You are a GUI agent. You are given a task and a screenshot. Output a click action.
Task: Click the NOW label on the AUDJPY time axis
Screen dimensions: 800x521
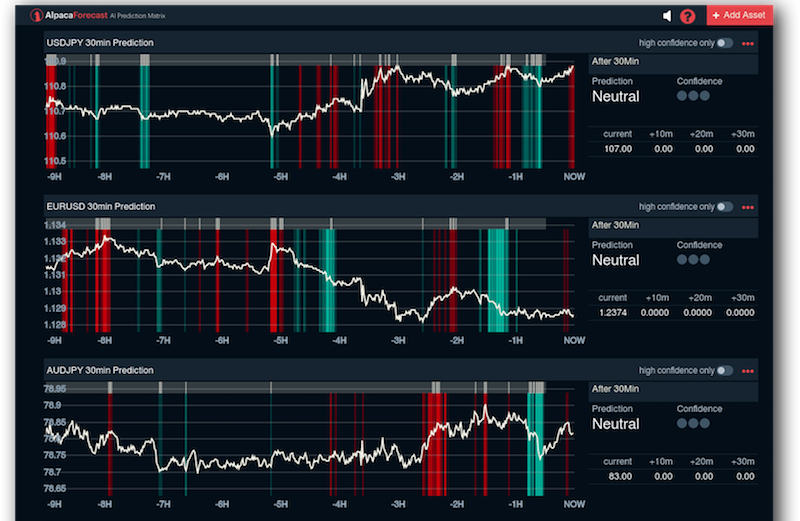pos(573,505)
